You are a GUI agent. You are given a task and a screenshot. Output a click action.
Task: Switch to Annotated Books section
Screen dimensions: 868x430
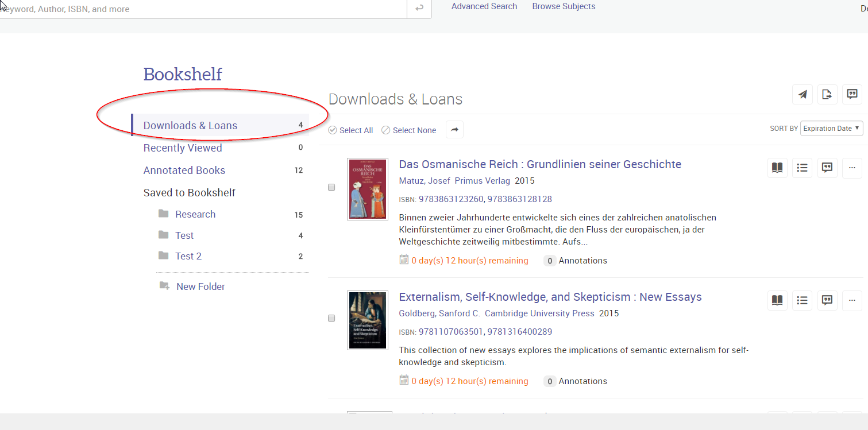(184, 171)
